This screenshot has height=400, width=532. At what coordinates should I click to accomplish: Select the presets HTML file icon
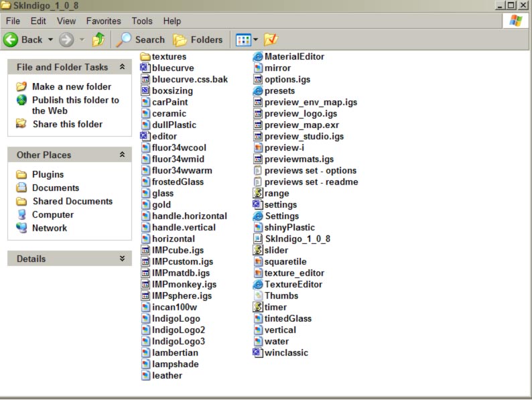[x=258, y=91]
